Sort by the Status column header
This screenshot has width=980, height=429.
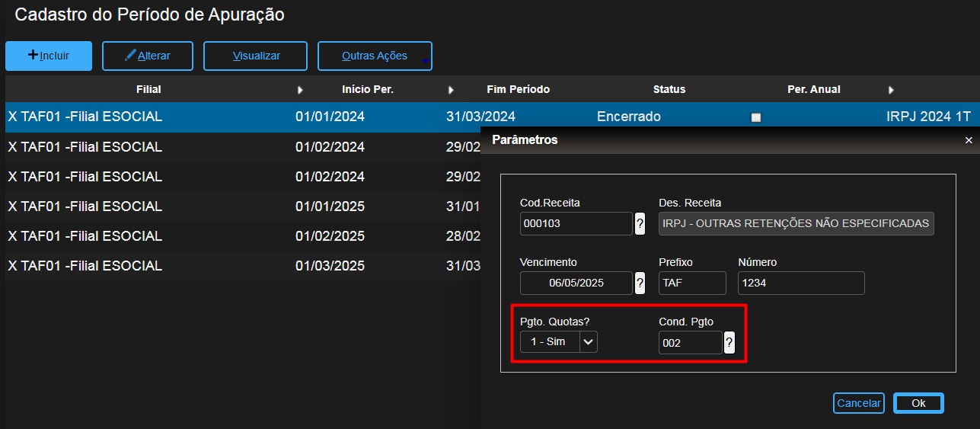669,89
